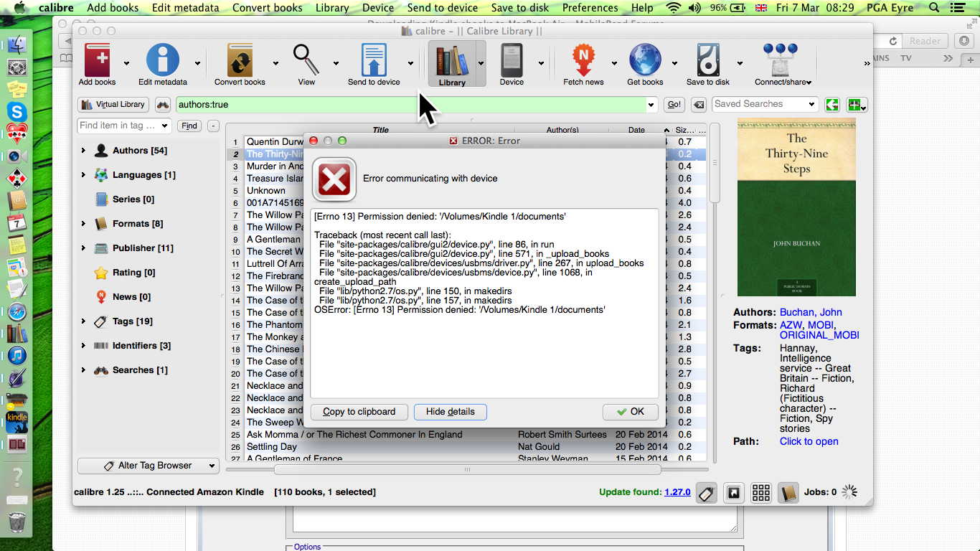This screenshot has width=980, height=551.
Task: Expand the Tags [19] category
Action: coord(83,321)
